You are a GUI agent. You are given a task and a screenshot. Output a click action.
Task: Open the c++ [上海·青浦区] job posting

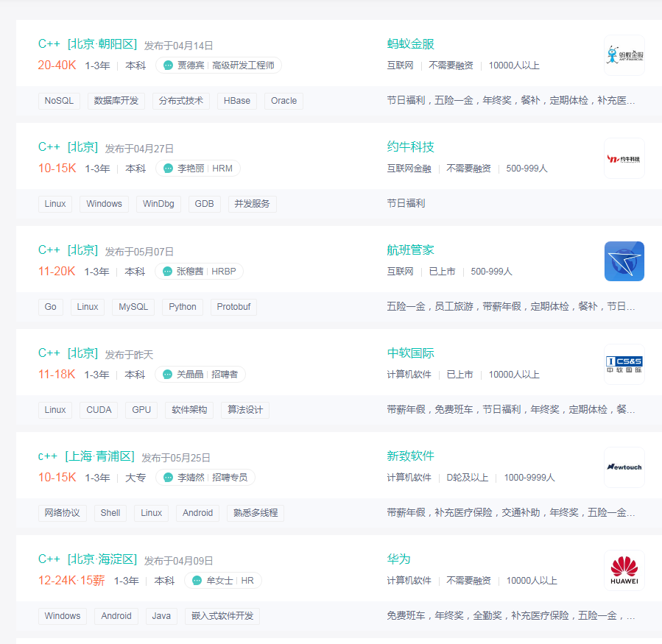(x=86, y=456)
